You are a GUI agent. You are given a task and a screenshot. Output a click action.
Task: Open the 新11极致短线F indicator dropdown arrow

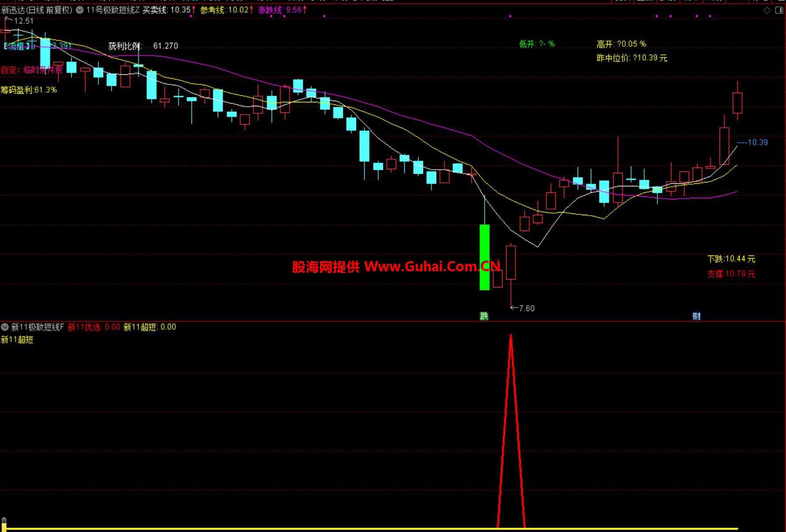5,327
